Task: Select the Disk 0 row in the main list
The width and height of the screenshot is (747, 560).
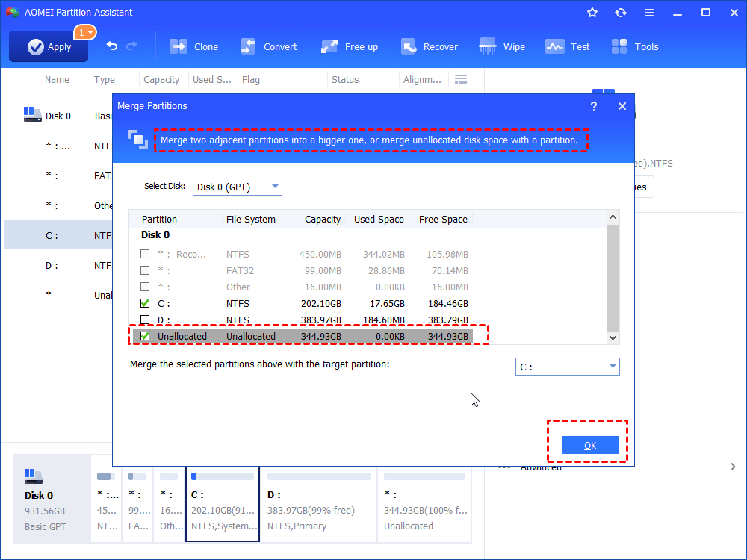Action: [58, 116]
